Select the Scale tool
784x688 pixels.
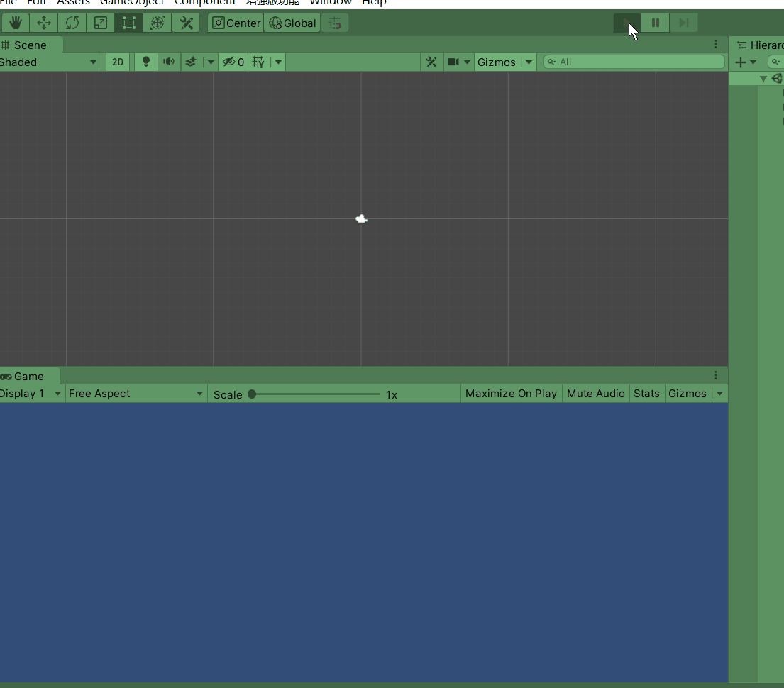click(x=101, y=23)
